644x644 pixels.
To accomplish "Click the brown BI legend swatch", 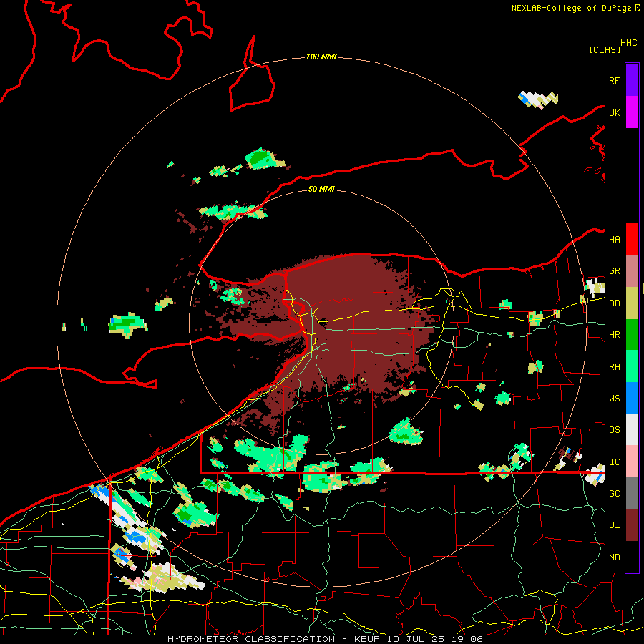I will pos(632,525).
